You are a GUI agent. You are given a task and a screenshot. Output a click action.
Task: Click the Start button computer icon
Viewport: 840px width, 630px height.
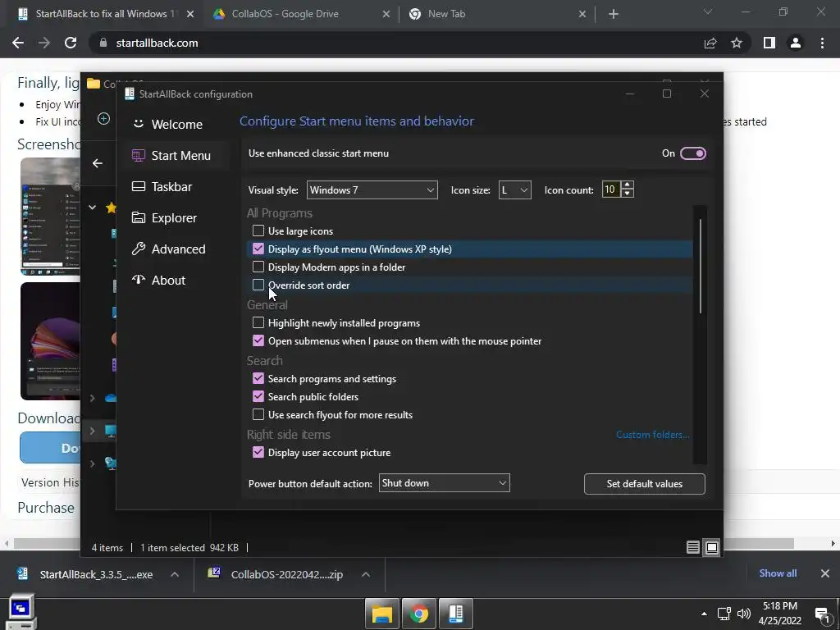20,612
